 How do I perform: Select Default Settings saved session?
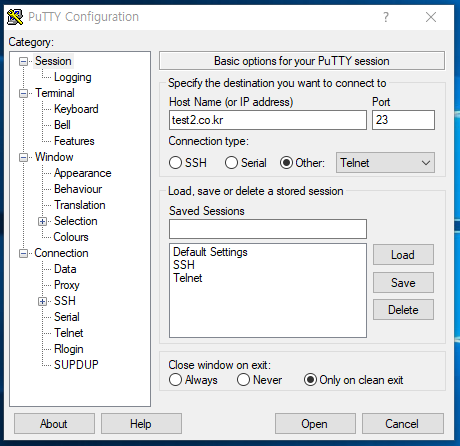tap(210, 252)
